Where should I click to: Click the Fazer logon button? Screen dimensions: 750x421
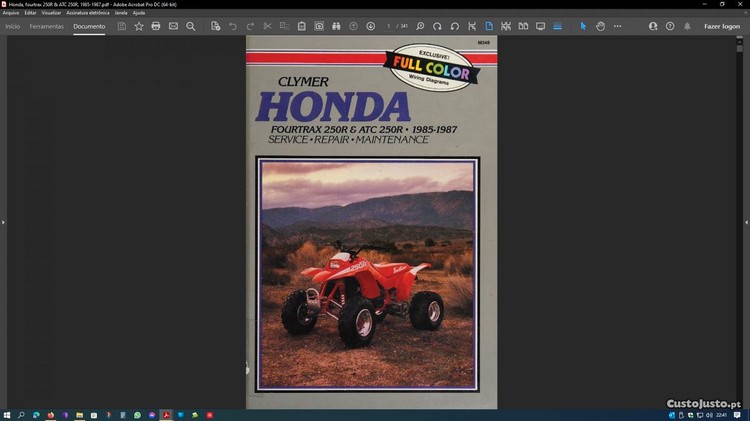click(721, 26)
